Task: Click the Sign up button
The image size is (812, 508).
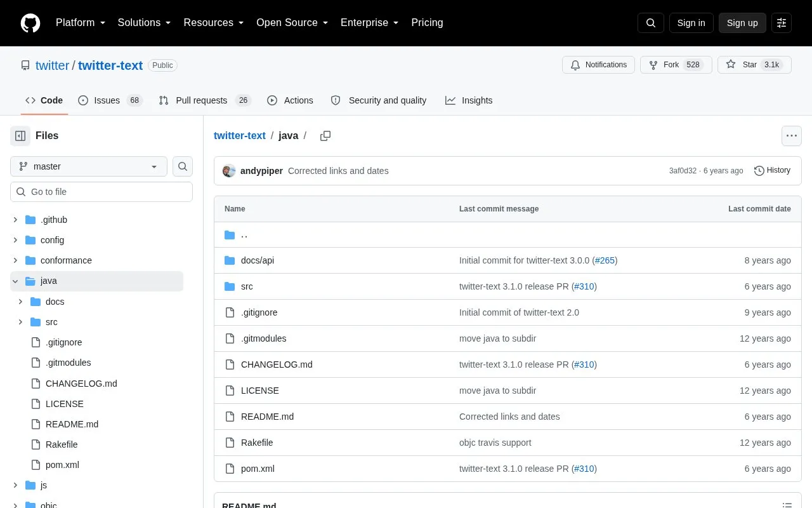Action: (x=742, y=23)
